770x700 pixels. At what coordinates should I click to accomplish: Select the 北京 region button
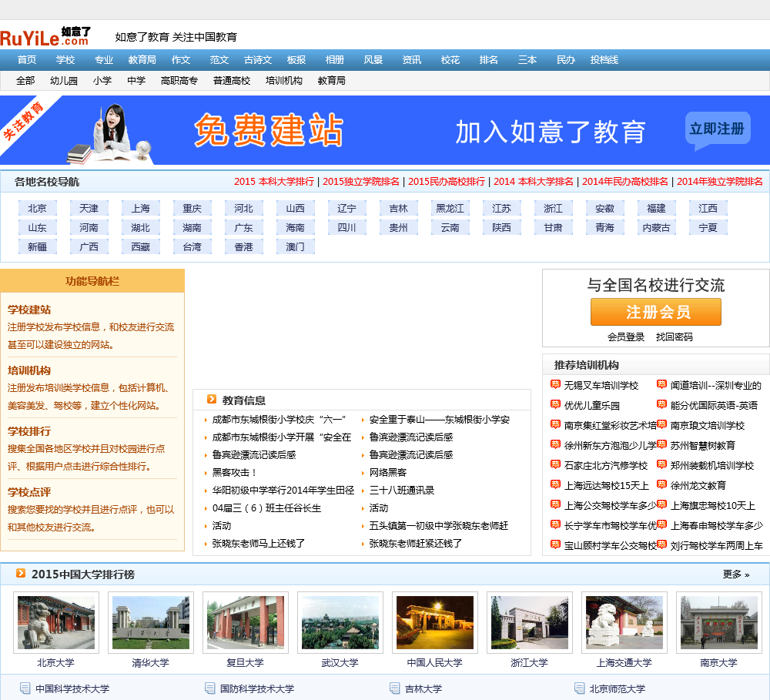pyautogui.click(x=37, y=208)
